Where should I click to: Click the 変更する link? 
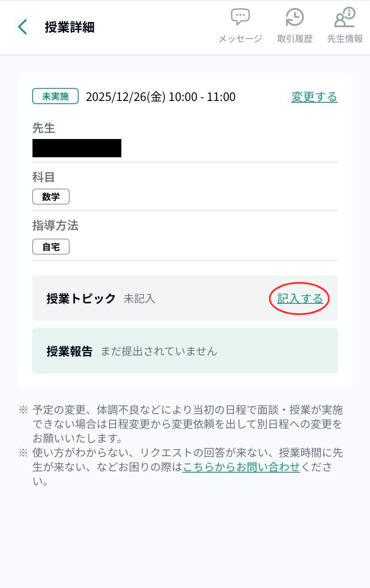click(x=314, y=97)
